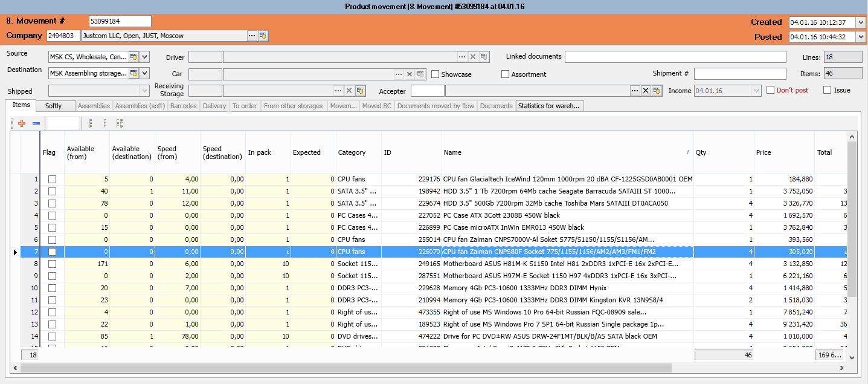Open Car lookup ellipsis button
The image size is (868, 384).
pyautogui.click(x=399, y=74)
